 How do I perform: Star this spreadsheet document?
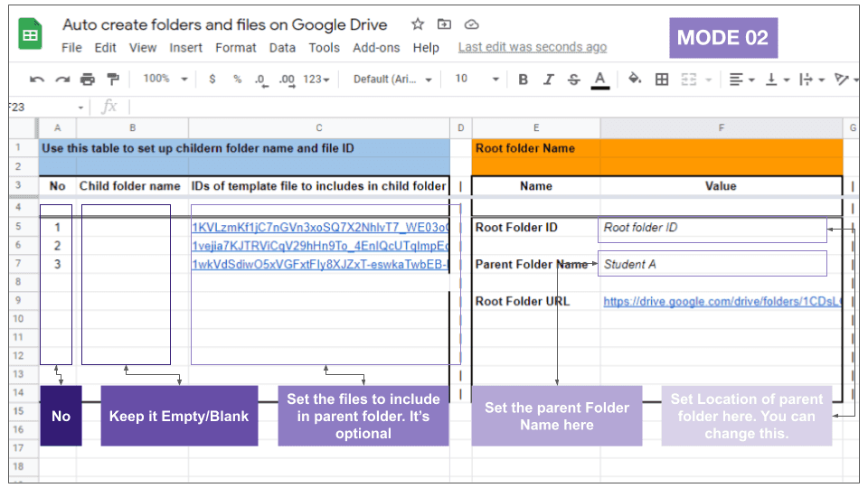click(417, 24)
